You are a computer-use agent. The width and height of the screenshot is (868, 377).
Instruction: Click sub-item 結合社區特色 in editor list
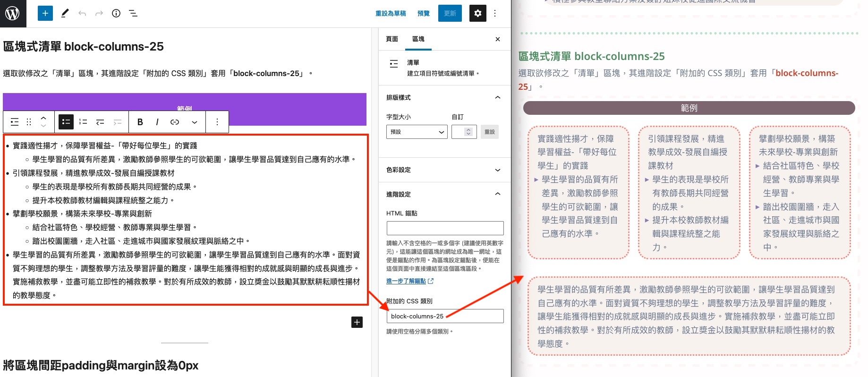114,227
